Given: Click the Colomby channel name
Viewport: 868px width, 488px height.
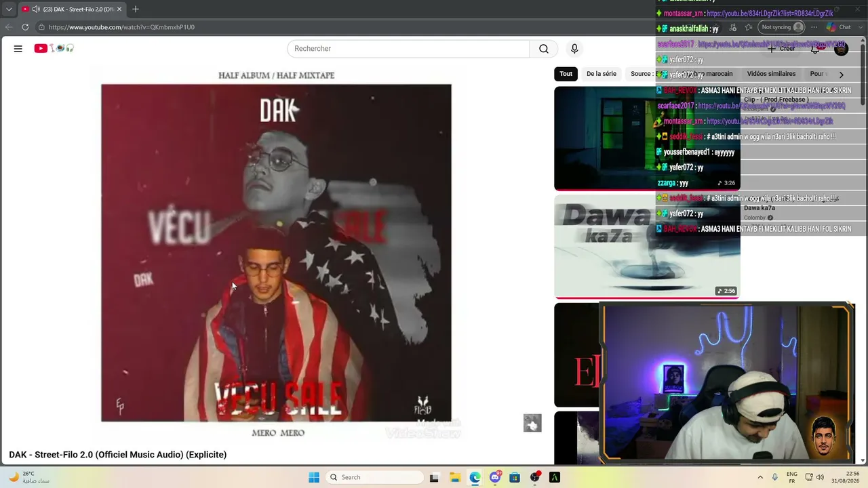Looking at the screenshot, I should (x=755, y=218).
